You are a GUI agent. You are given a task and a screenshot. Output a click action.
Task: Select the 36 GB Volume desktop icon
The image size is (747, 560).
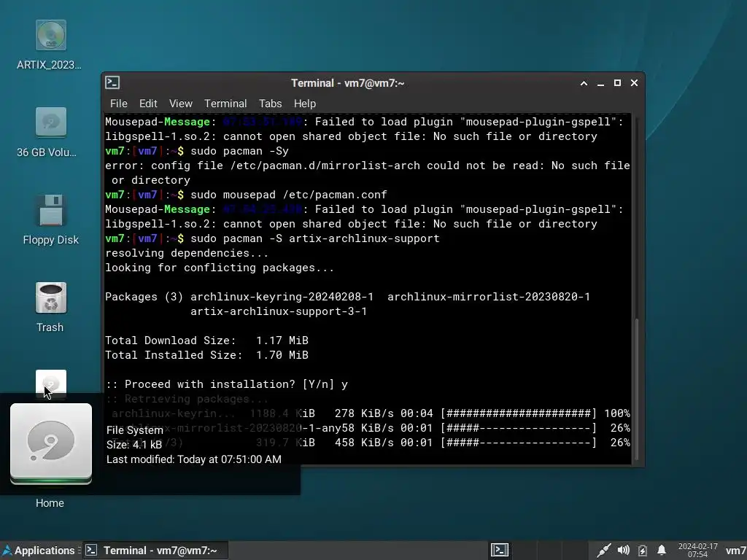[x=50, y=122]
